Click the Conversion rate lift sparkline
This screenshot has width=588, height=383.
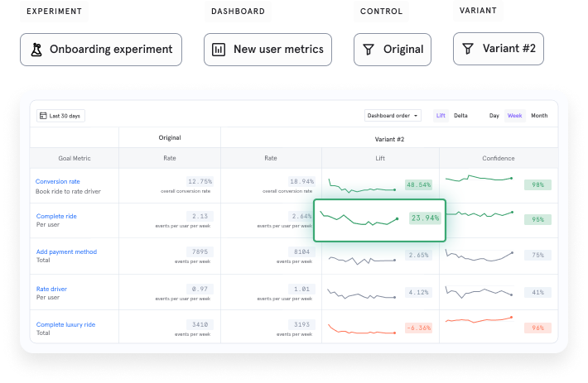pos(362,186)
